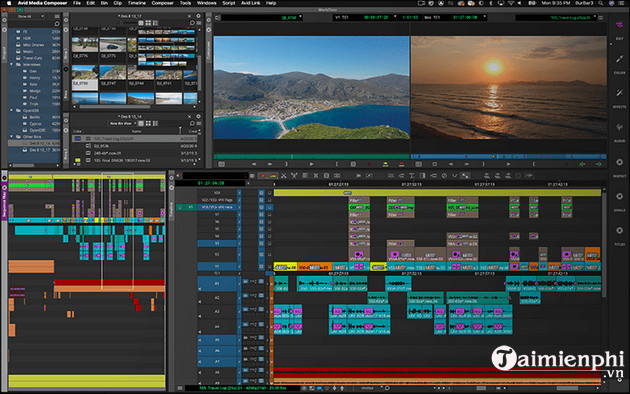Select the DJI_0775 car clip thumbnail
Viewport: 630px width, 394px height.
coord(112,48)
